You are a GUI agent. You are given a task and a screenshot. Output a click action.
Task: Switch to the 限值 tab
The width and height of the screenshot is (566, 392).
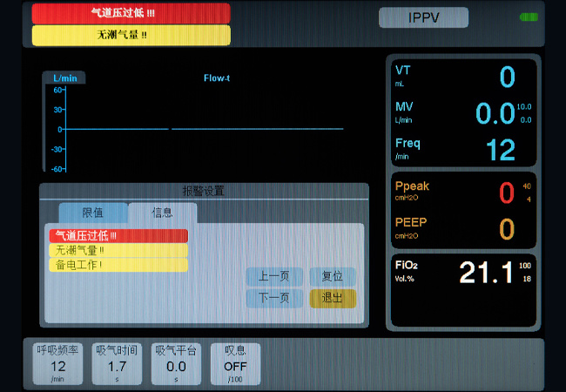[x=92, y=213]
